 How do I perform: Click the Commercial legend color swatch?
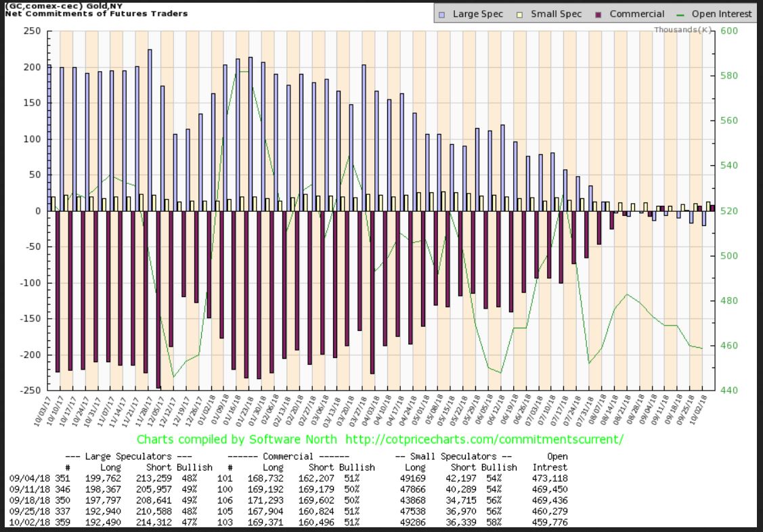click(598, 14)
